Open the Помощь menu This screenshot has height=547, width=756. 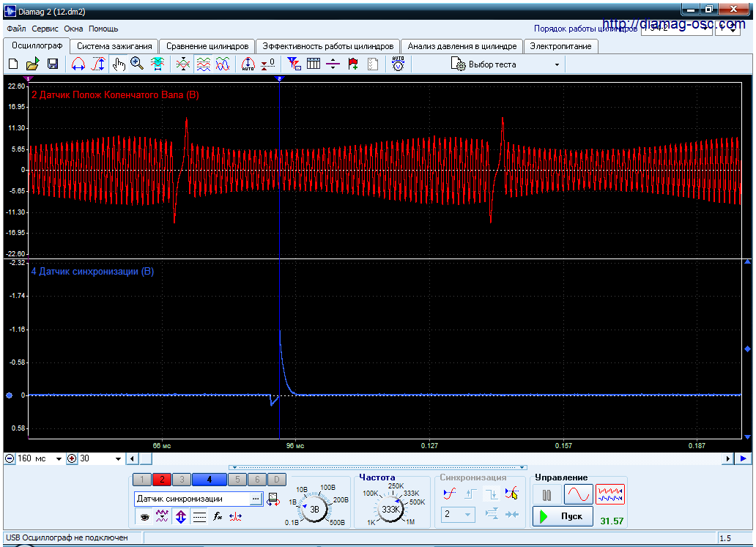tap(103, 29)
